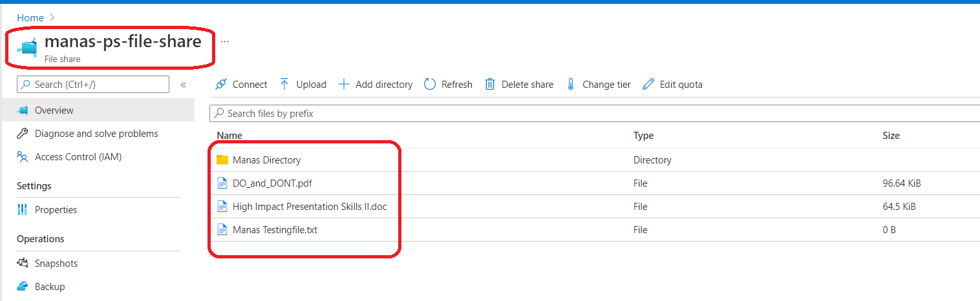Click the search icon in the sidebar search box
Viewport: 980px width, 301px height.
pos(26,85)
